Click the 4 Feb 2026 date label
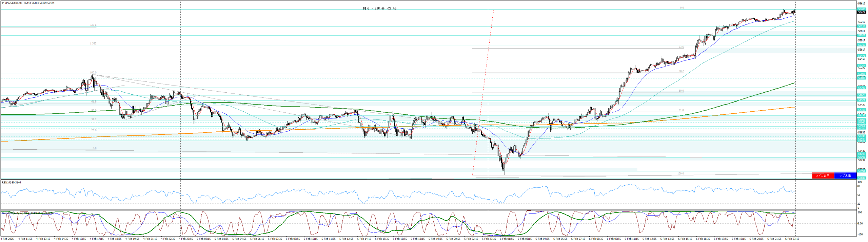The width and height of the screenshot is (868, 242). [x=7, y=239]
